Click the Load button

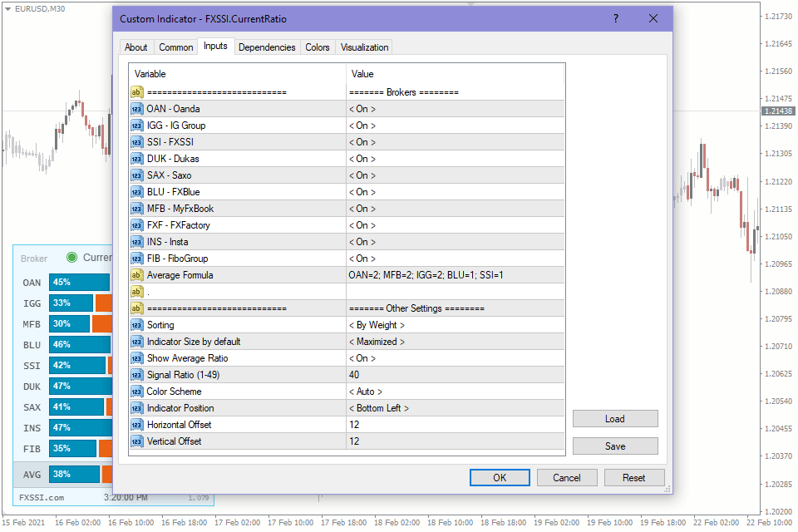[x=615, y=419]
